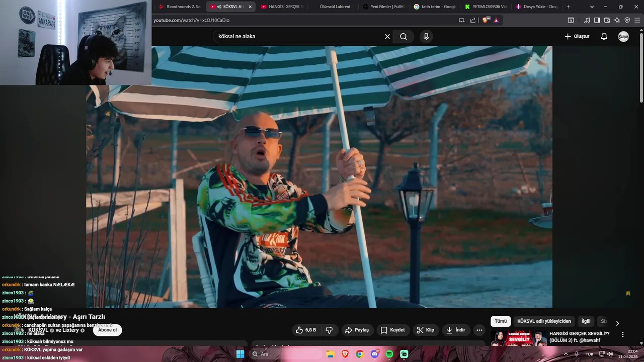Click the system tray microphone icon
The image size is (644, 362).
[x=577, y=354]
